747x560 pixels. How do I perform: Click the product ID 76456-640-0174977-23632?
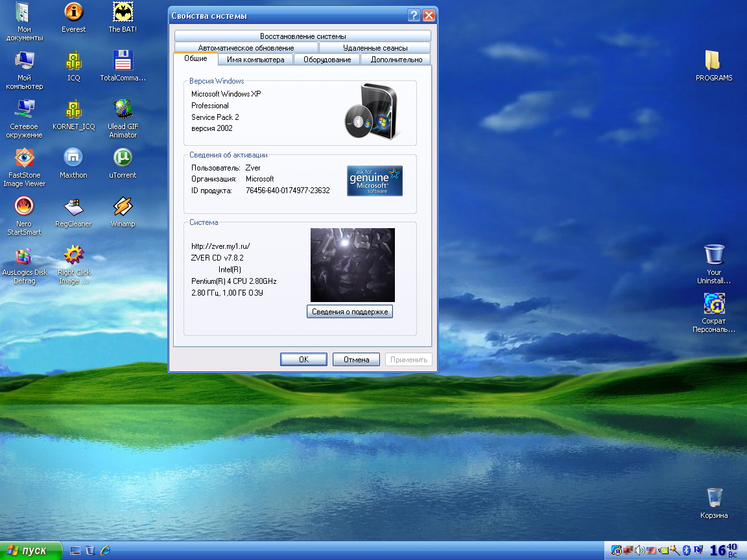point(288,191)
